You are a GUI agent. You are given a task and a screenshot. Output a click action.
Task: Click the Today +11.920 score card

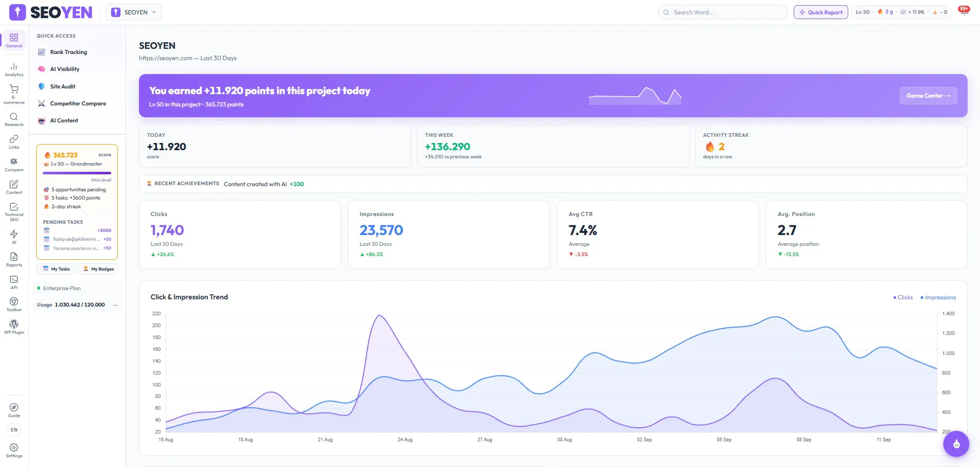pos(275,146)
